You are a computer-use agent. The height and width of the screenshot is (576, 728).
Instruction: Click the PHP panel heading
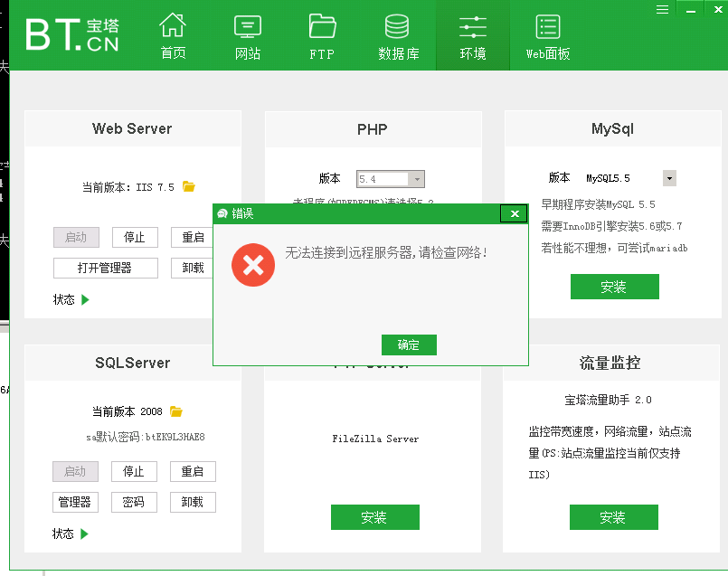click(x=373, y=129)
